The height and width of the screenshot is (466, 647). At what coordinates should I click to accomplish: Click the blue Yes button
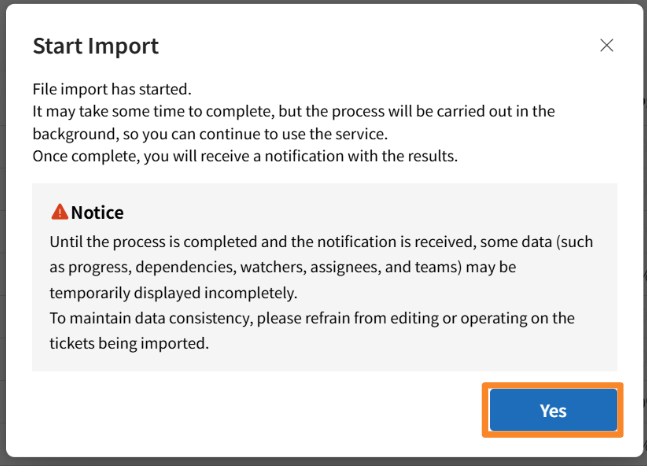(553, 410)
